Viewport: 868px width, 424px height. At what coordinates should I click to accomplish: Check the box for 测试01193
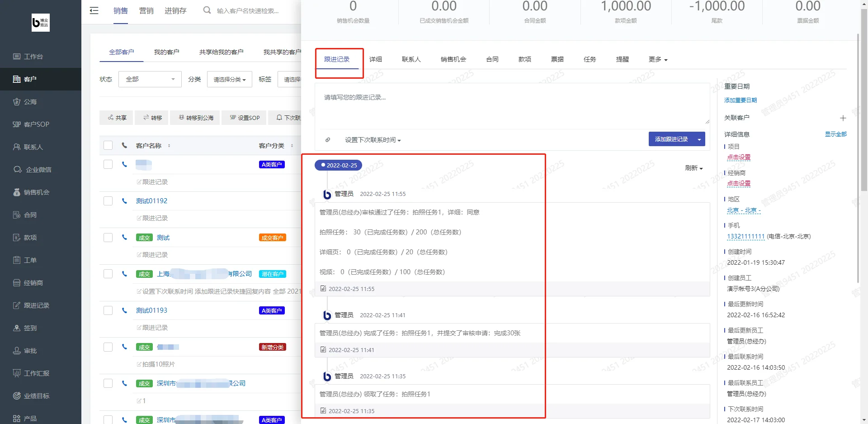click(108, 310)
